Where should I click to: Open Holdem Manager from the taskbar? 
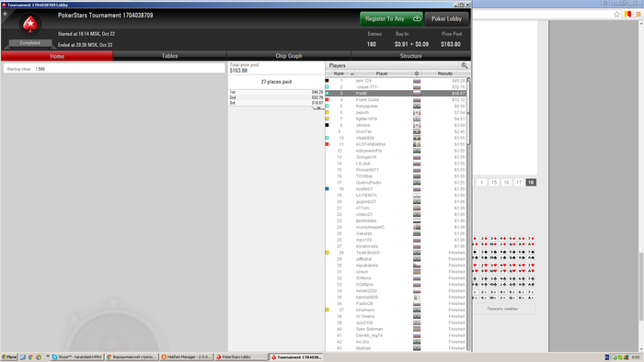(187, 357)
